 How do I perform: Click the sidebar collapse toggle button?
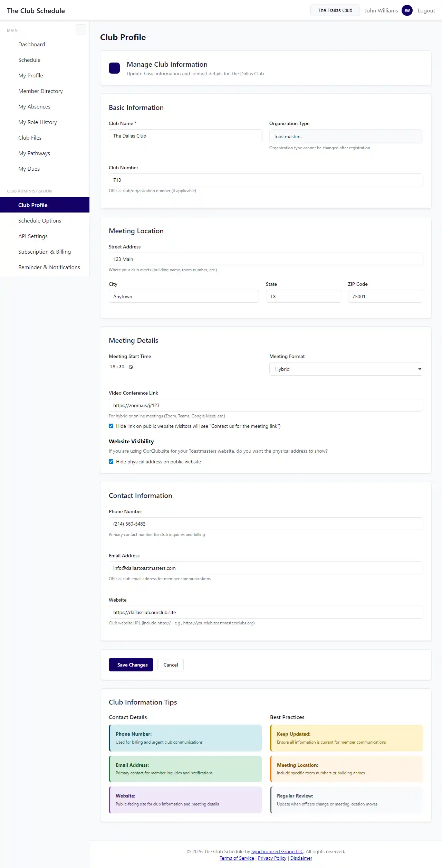pyautogui.click(x=80, y=30)
